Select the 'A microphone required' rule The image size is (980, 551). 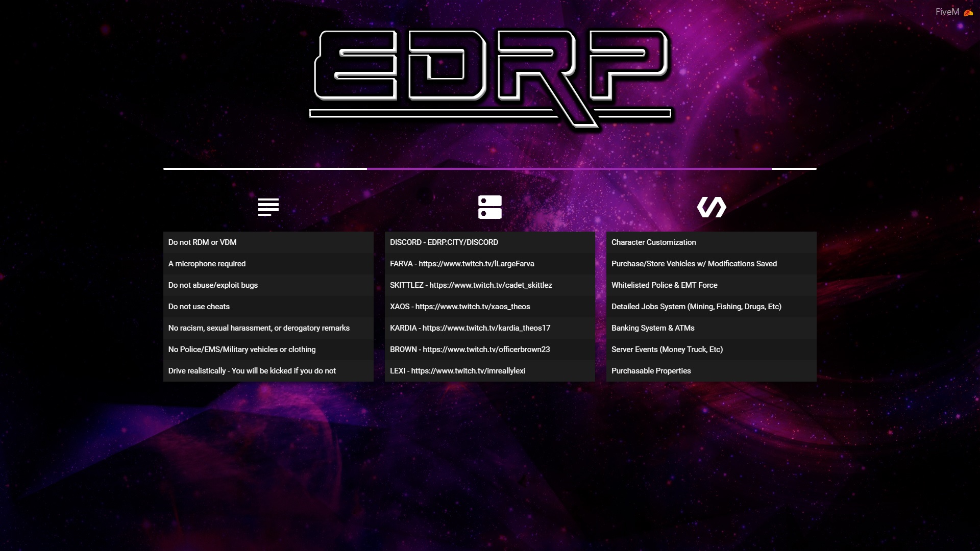268,264
